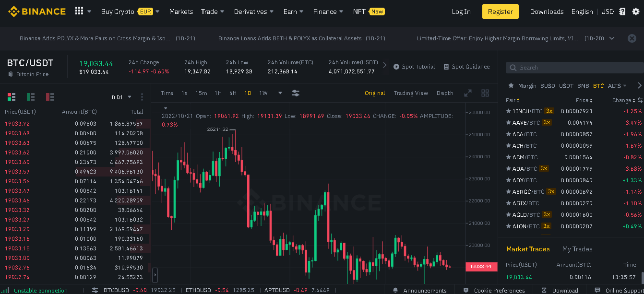The width and height of the screenshot is (644, 294).
Task: Favorite the AGLD/BTC pair star
Action: pos(509,214)
